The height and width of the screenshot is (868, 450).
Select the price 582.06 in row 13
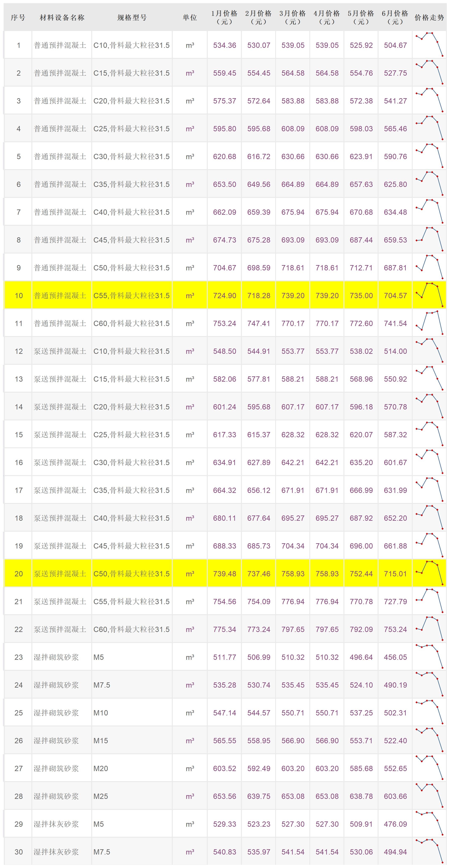(225, 379)
